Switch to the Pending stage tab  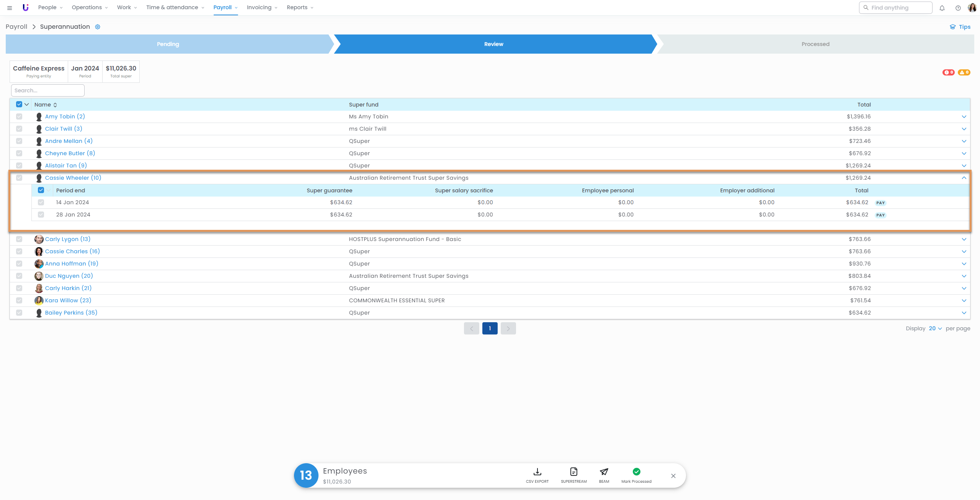click(x=168, y=44)
